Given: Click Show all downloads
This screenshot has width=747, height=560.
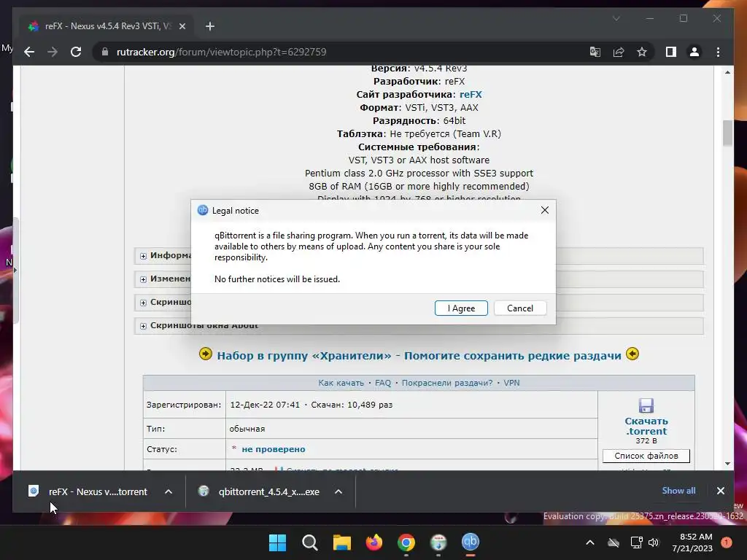Looking at the screenshot, I should pyautogui.click(x=678, y=491).
